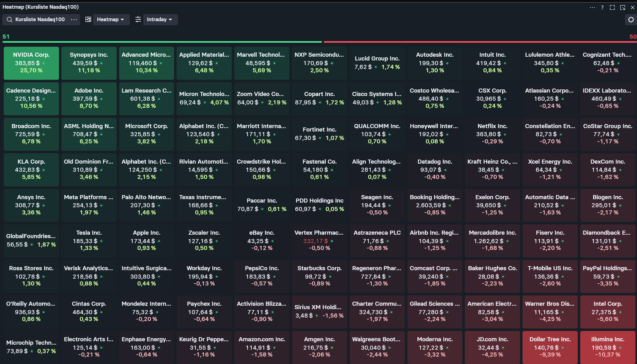Viewport: 637px width, 364px height.
Task: Open the Microsoft Corp. tile
Action: 147,134
